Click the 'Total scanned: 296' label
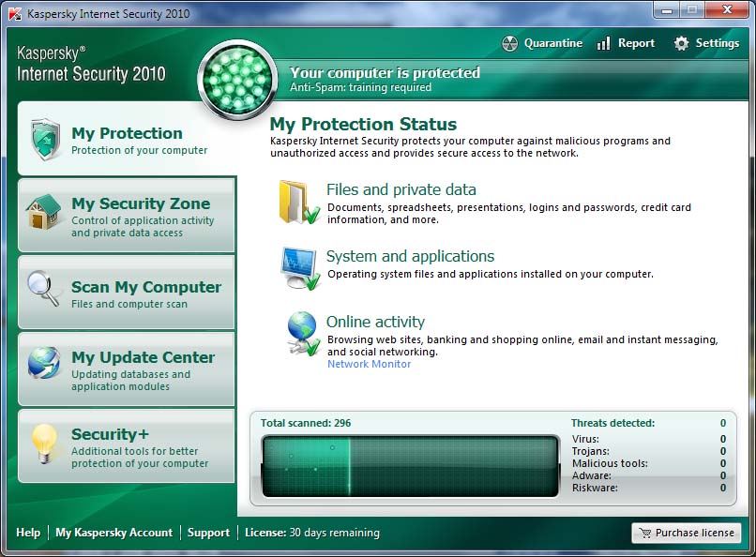Viewport: 756px width, 557px height. click(x=306, y=423)
